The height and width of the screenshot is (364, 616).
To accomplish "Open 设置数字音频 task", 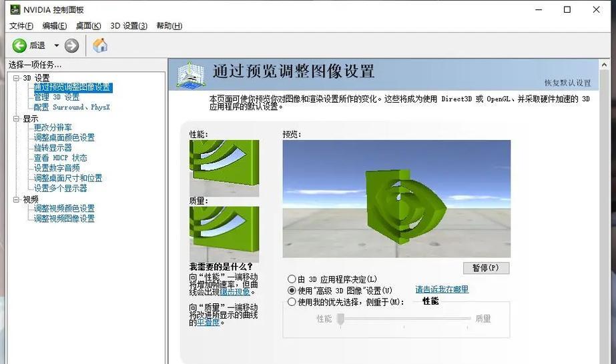I will 57,168.
